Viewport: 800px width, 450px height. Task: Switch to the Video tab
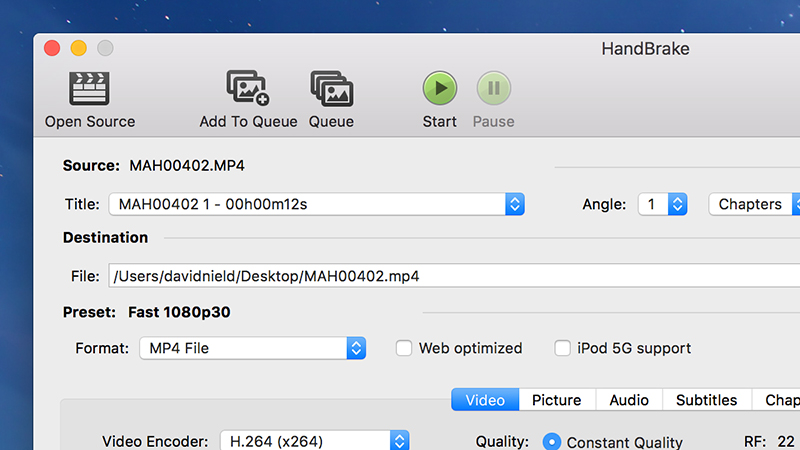485,399
